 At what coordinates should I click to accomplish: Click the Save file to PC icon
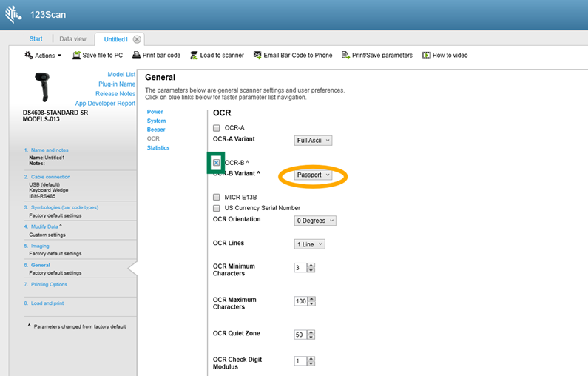[76, 56]
